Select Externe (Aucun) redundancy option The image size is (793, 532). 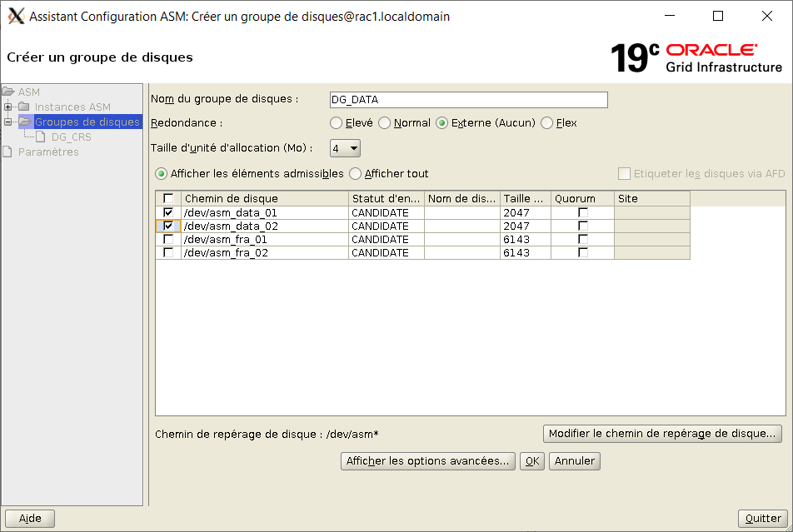pyautogui.click(x=442, y=123)
